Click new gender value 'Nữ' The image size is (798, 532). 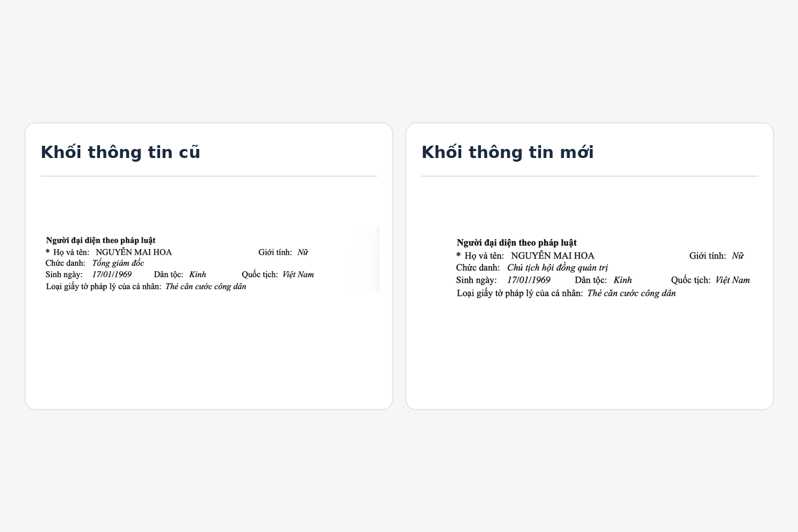737,256
